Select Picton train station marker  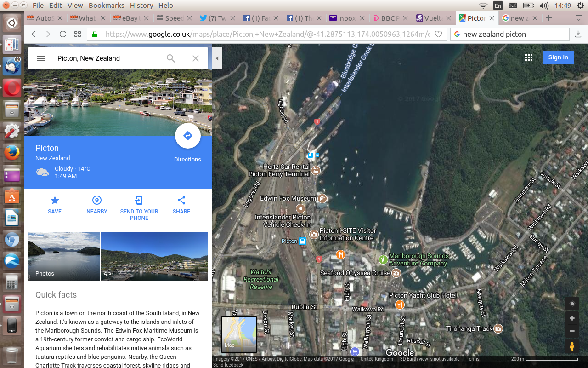[302, 241]
